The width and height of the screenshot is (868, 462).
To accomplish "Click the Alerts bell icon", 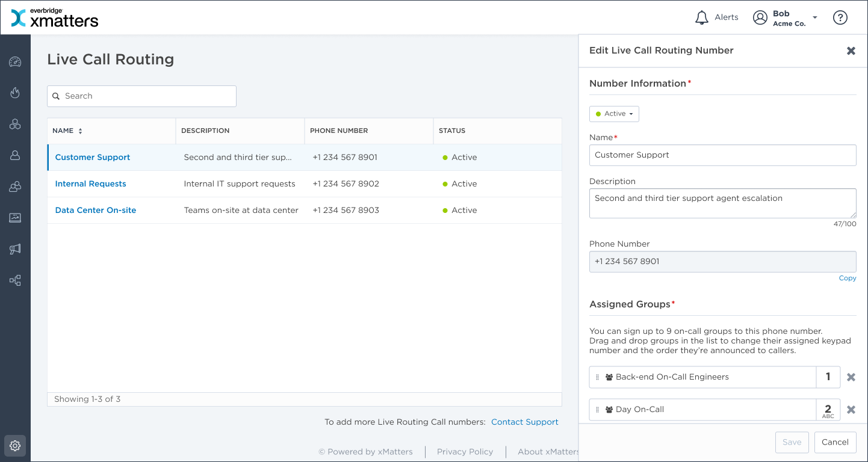I will coord(701,17).
